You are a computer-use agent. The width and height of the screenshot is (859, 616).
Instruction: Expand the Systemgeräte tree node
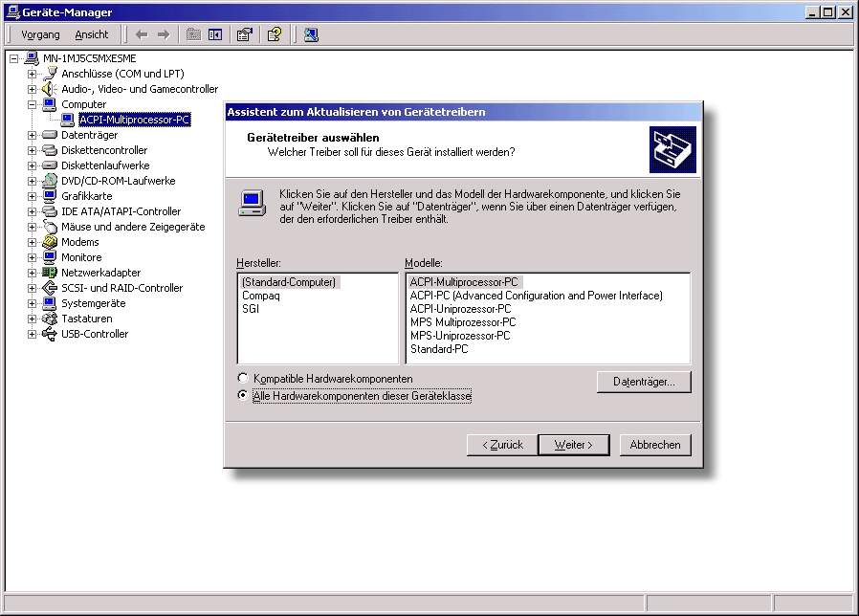(x=32, y=303)
